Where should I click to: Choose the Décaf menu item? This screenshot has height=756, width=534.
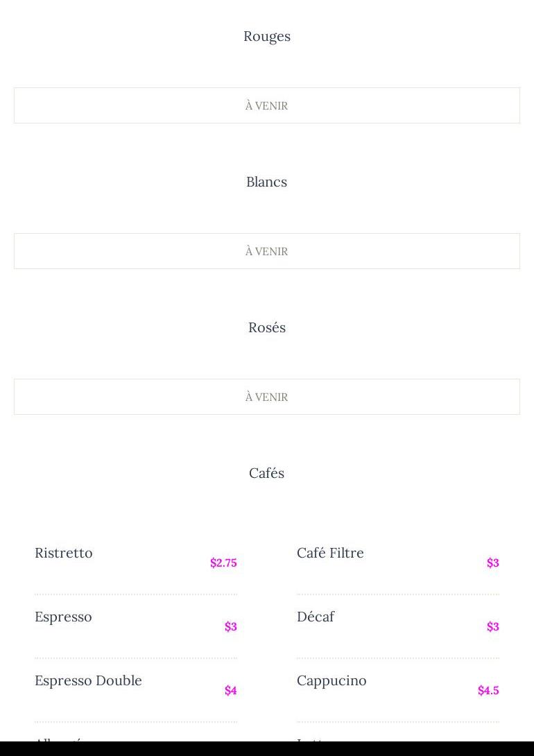point(316,617)
